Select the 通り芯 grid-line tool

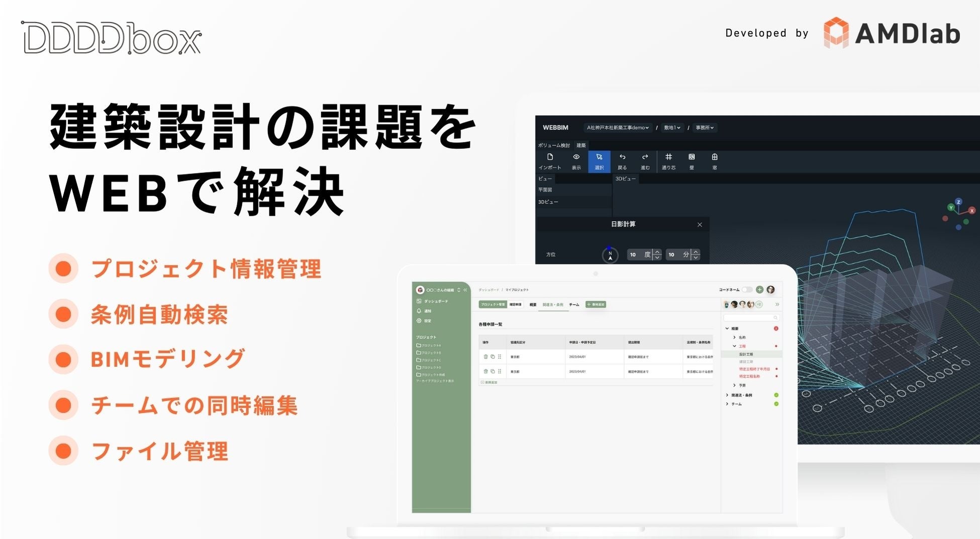(x=668, y=161)
